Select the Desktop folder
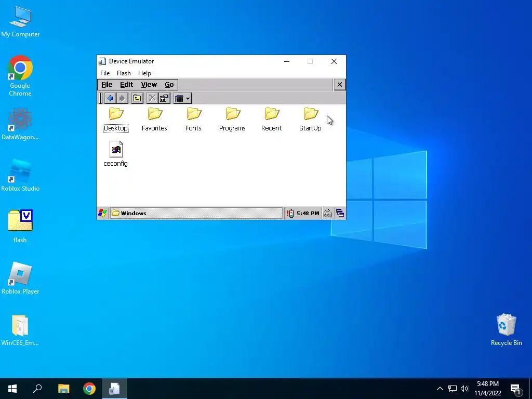This screenshot has height=399, width=532. pyautogui.click(x=116, y=119)
